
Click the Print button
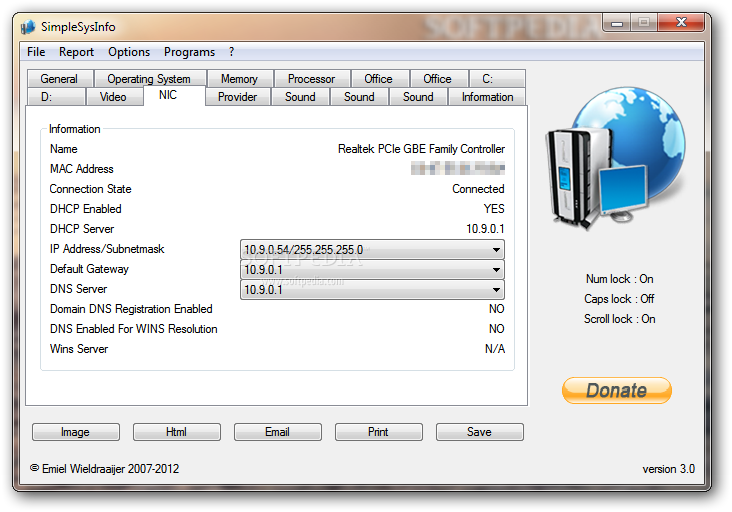pos(379,432)
